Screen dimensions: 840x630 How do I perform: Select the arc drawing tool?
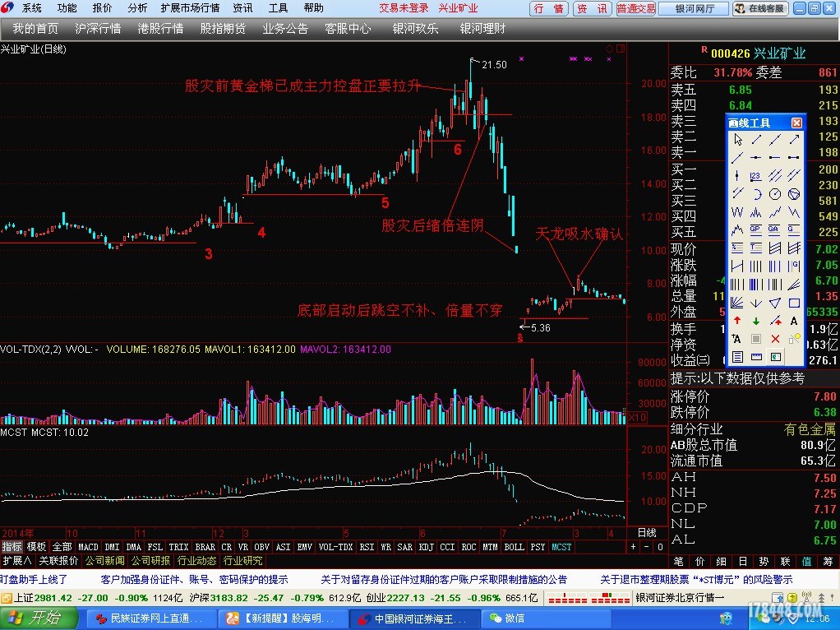(x=756, y=194)
